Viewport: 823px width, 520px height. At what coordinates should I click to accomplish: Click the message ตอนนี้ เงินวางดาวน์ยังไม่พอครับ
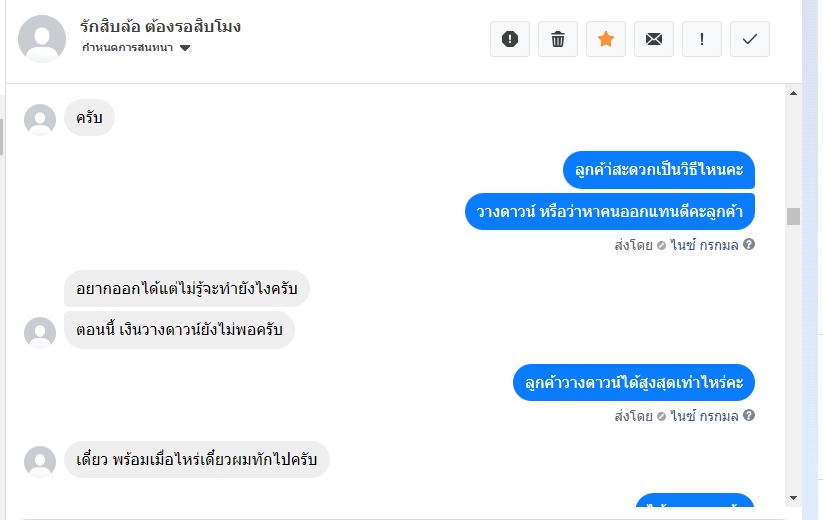[180, 329]
